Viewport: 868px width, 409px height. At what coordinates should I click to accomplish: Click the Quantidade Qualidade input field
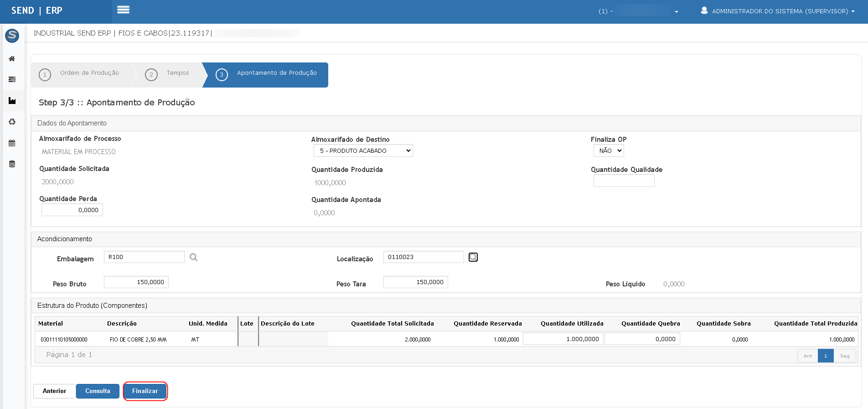point(624,181)
